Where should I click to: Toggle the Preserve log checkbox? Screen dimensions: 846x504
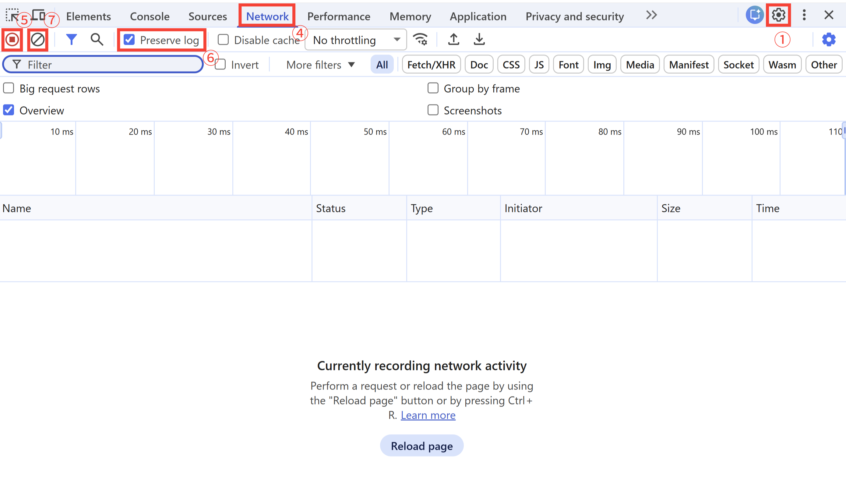pos(129,40)
